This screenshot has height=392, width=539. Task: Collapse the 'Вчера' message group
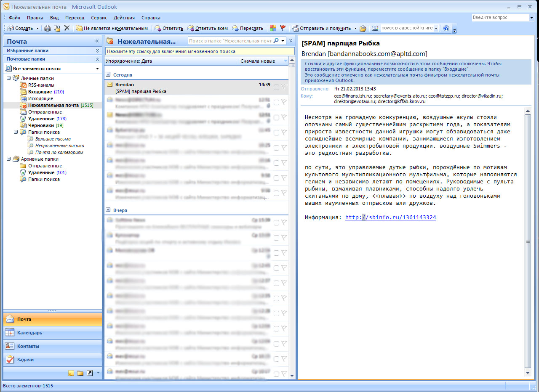(108, 210)
